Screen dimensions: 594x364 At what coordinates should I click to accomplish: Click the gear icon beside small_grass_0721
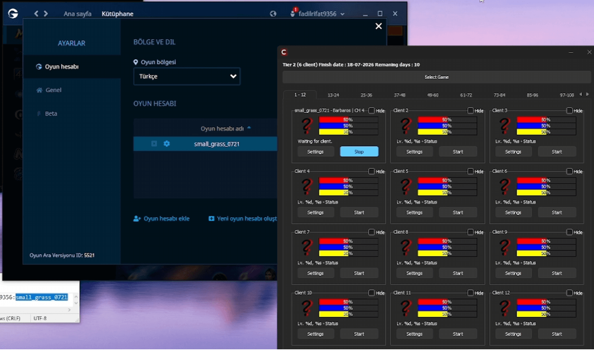click(166, 144)
